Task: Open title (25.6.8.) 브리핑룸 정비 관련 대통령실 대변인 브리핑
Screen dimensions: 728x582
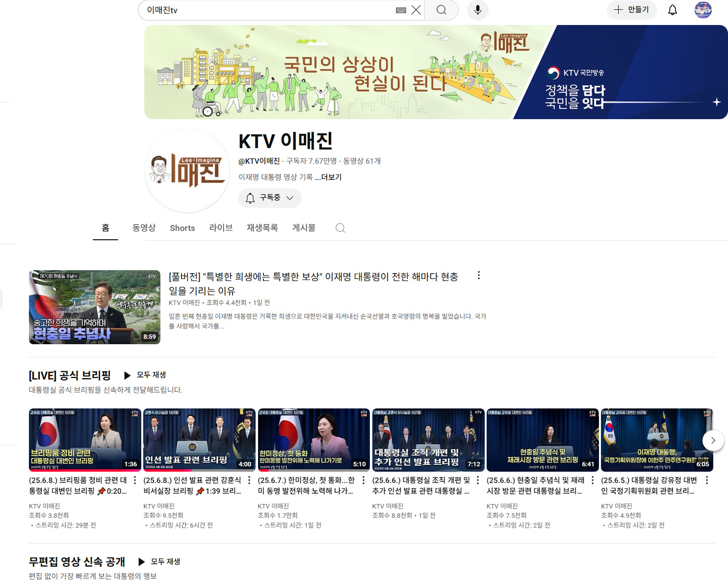Action: [x=78, y=485]
